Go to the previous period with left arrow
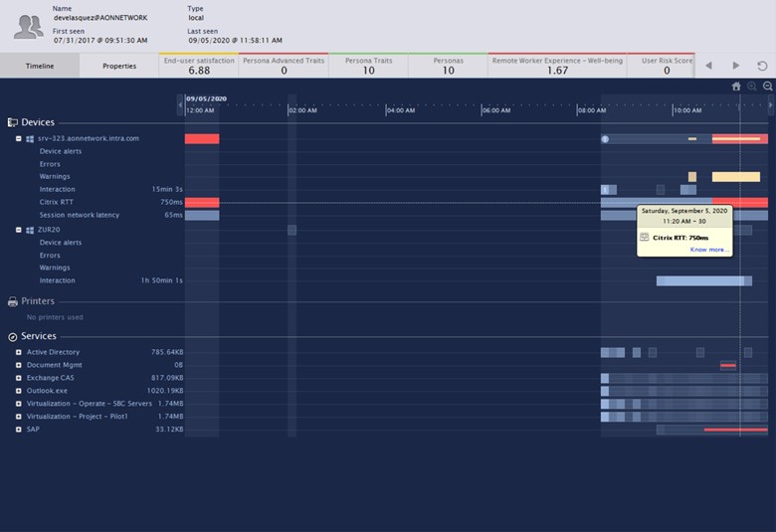Viewport: 776px width, 532px height. [x=709, y=66]
